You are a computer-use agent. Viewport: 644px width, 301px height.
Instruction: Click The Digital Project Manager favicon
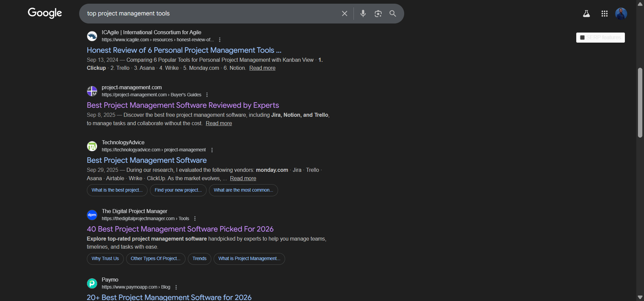(92, 215)
